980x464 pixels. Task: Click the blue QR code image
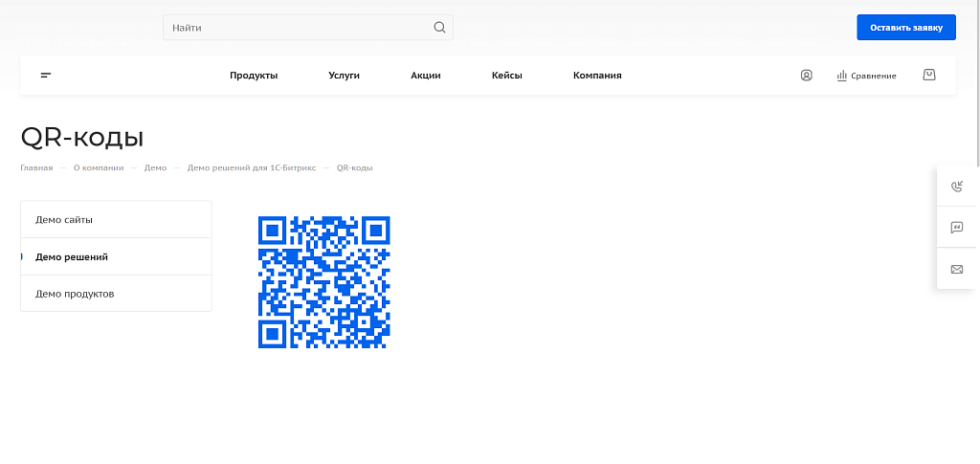324,282
